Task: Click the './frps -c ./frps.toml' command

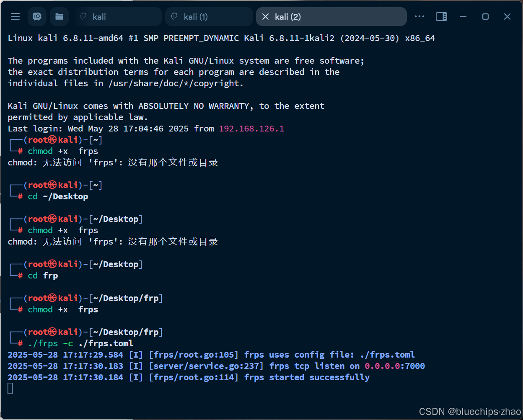Action: pos(80,343)
